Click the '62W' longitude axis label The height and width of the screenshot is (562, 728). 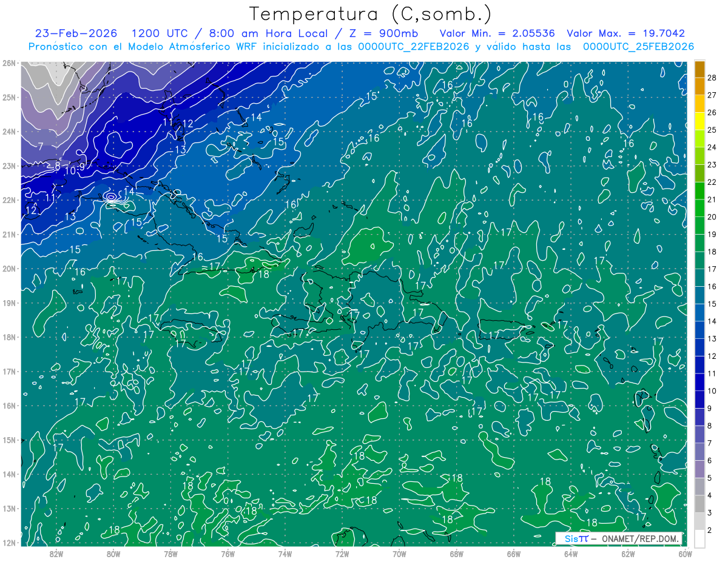[x=628, y=554]
